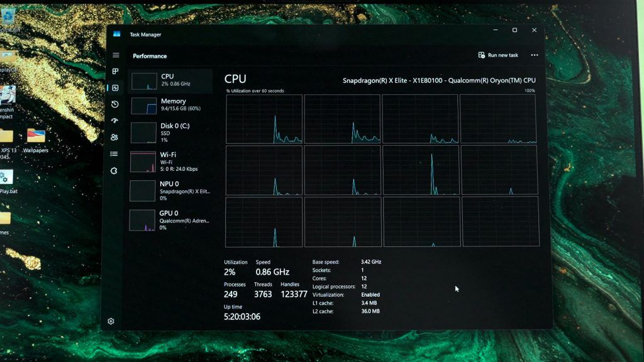
Task: Select the GPU 0 performance entry
Action: (x=170, y=220)
